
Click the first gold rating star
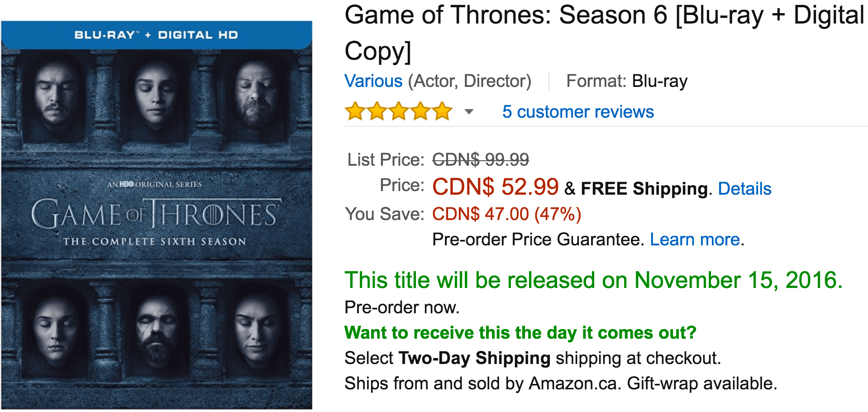pos(355,111)
